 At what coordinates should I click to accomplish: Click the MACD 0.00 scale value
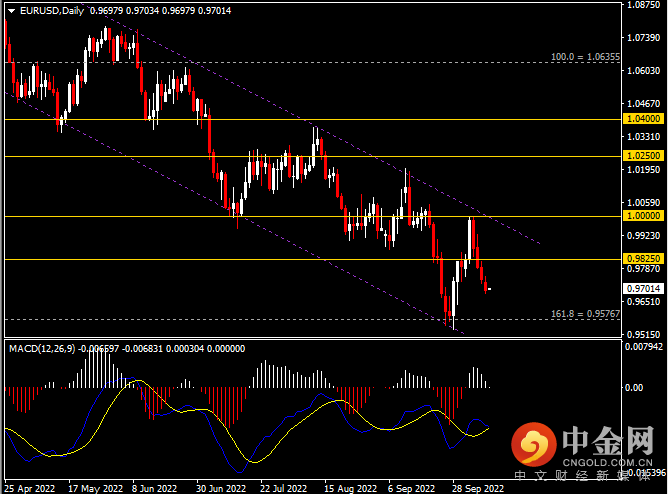(x=634, y=388)
